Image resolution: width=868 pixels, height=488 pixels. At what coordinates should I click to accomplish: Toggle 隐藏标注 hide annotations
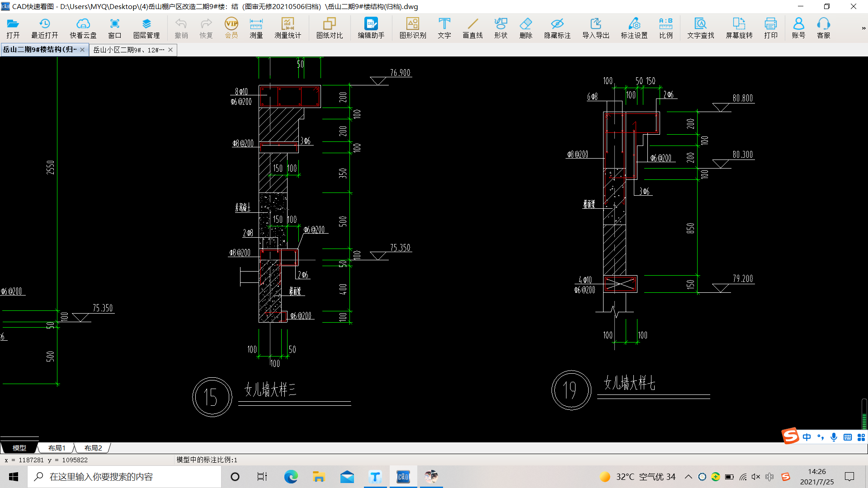click(x=557, y=28)
